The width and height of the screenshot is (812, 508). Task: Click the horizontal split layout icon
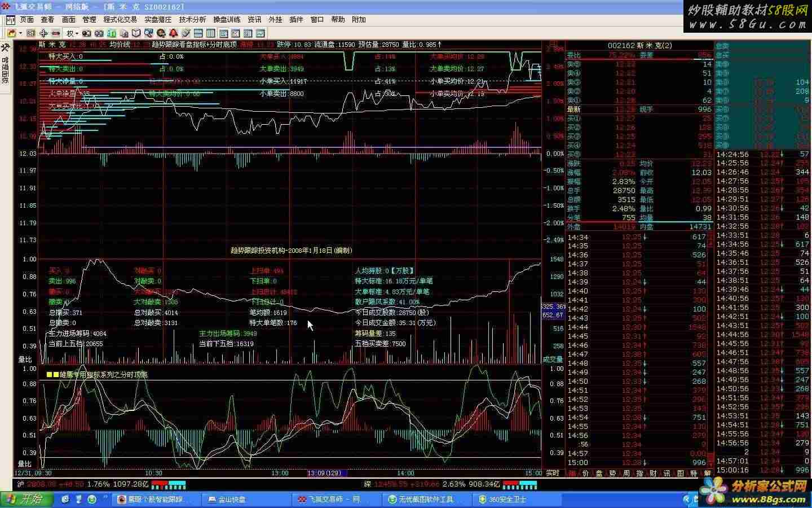coord(198,33)
